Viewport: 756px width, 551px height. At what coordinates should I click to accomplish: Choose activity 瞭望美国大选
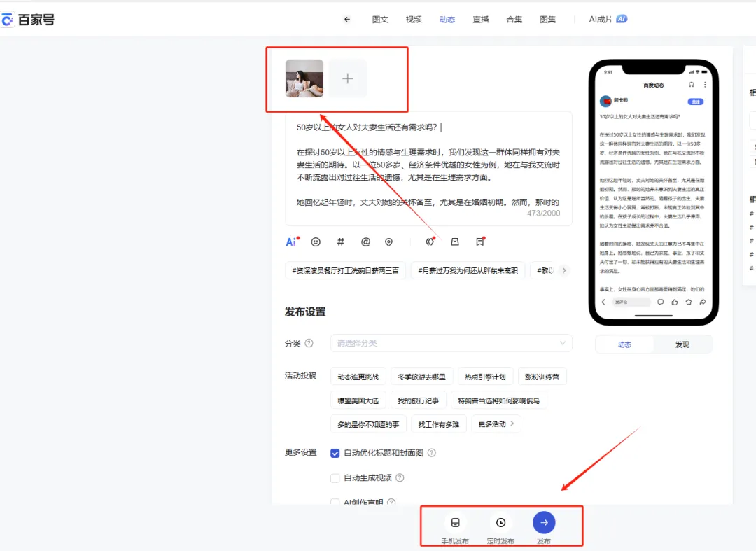[358, 400]
